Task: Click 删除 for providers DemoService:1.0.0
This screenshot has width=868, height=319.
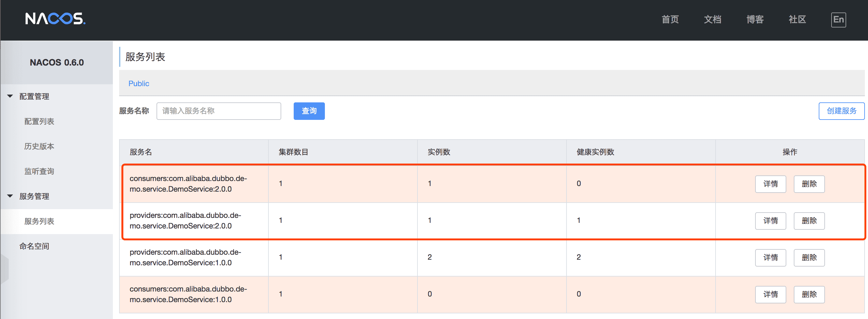Action: click(x=809, y=258)
